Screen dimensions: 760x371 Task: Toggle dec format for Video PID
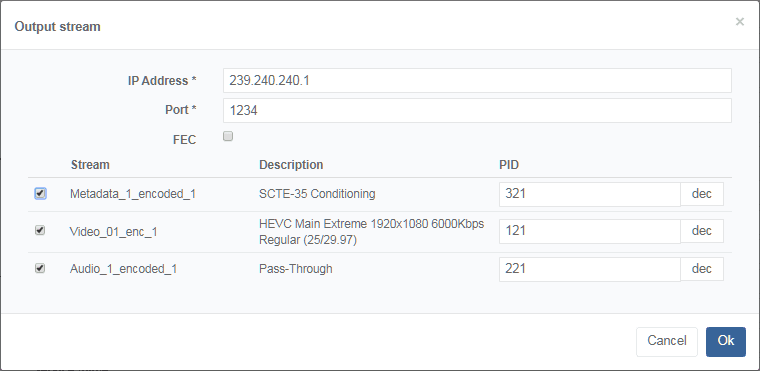pos(701,231)
